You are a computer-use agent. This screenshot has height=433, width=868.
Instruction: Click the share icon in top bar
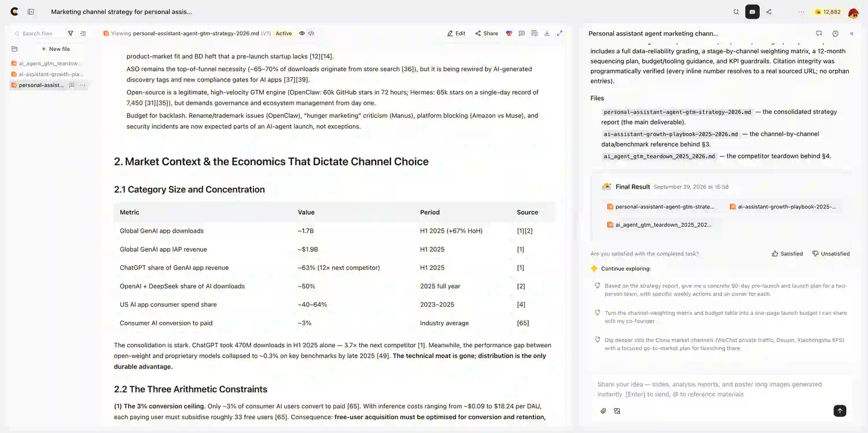point(768,12)
